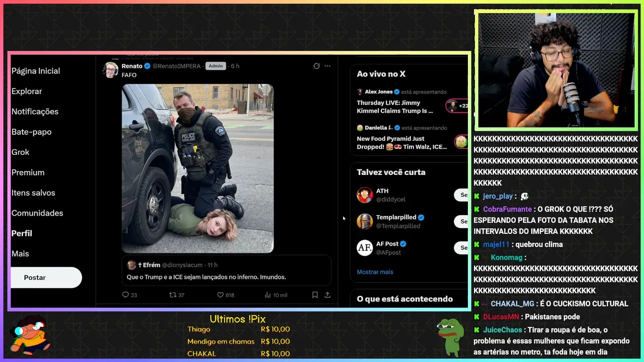This screenshot has width=644, height=362.
Task: Follow the AF Post account
Action: point(461,247)
